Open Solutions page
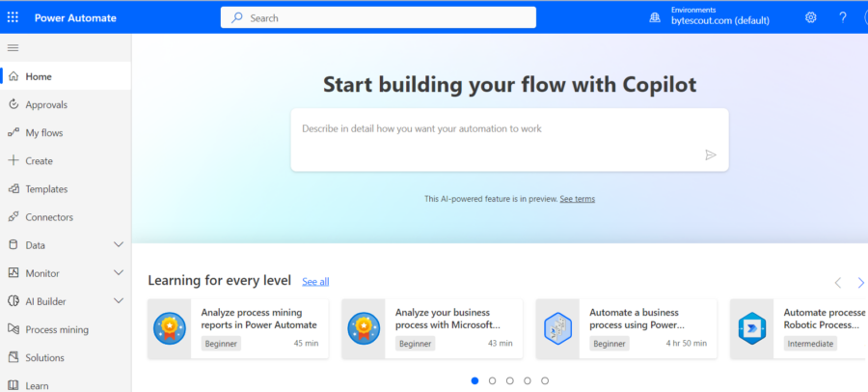 tap(66, 357)
